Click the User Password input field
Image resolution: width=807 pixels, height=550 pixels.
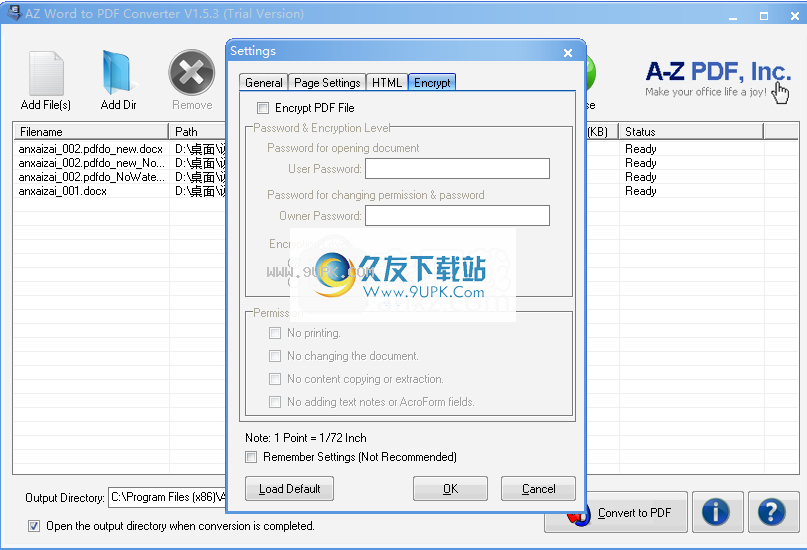tap(457, 169)
